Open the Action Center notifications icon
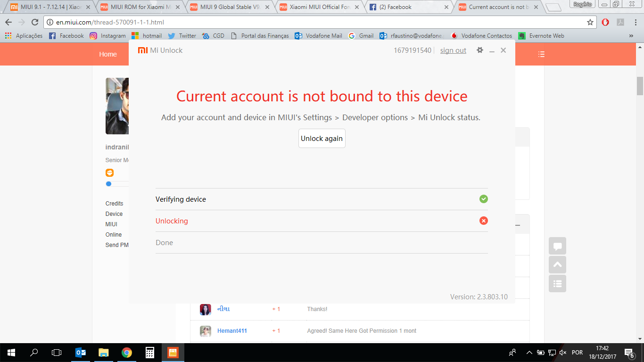The height and width of the screenshot is (362, 644). click(629, 353)
